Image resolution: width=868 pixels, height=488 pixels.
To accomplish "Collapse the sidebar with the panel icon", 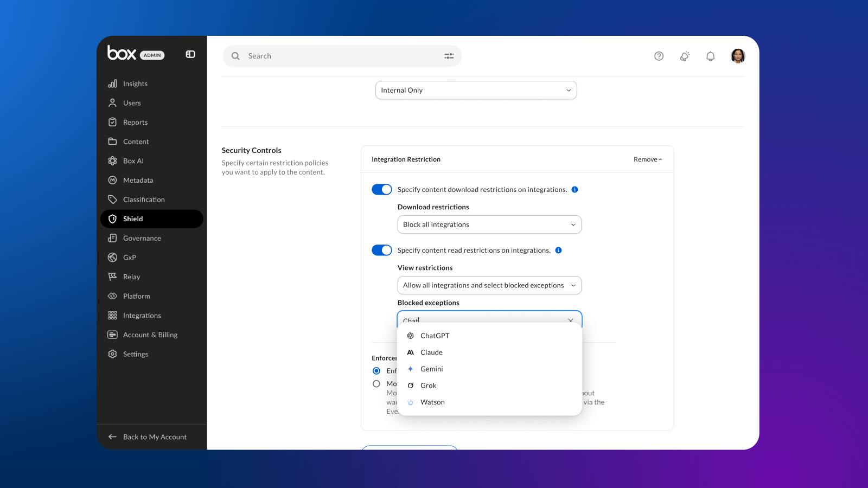I will (x=190, y=54).
